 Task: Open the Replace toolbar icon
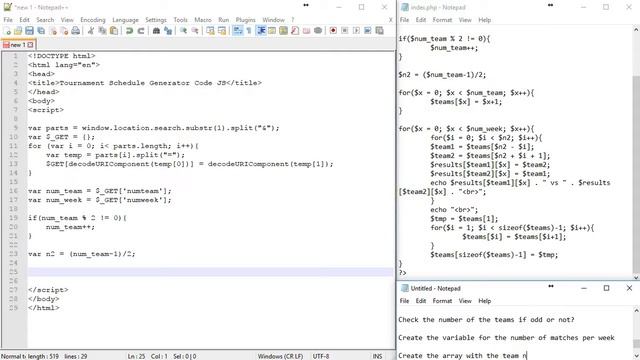(x=168, y=31)
